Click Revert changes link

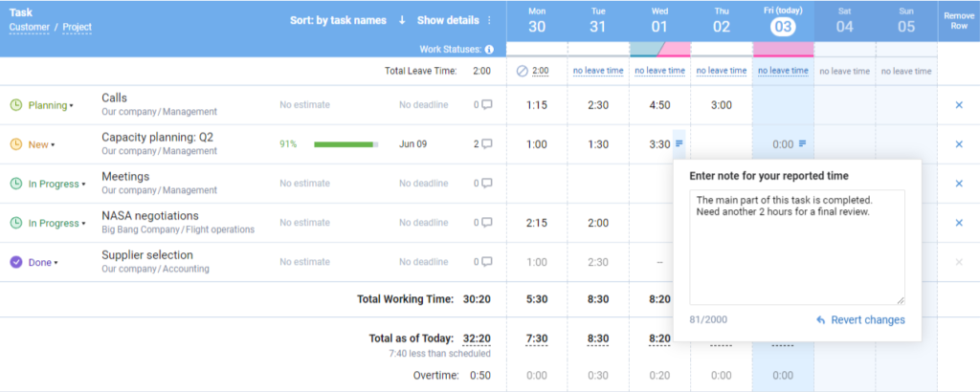click(x=860, y=320)
